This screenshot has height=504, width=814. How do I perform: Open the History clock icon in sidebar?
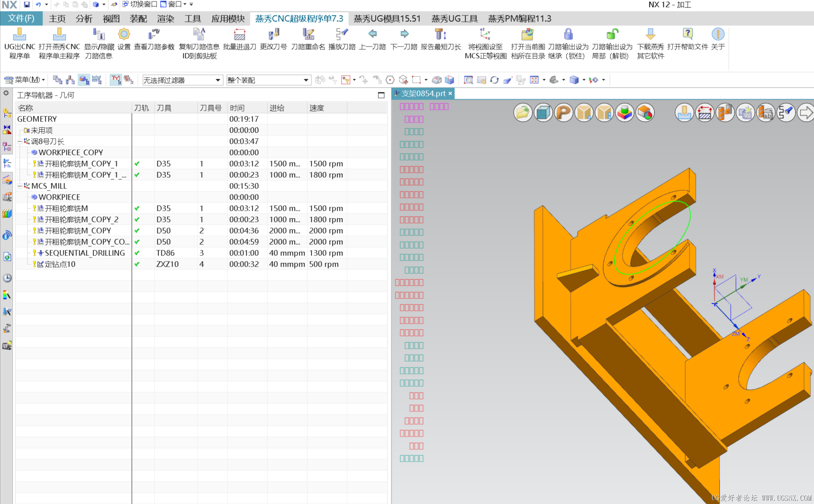7,278
